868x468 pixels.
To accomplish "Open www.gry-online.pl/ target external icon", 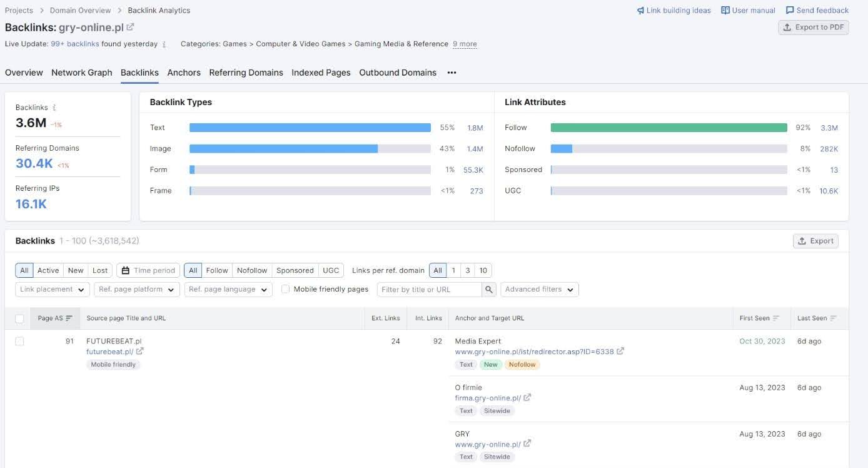I will coord(527,444).
